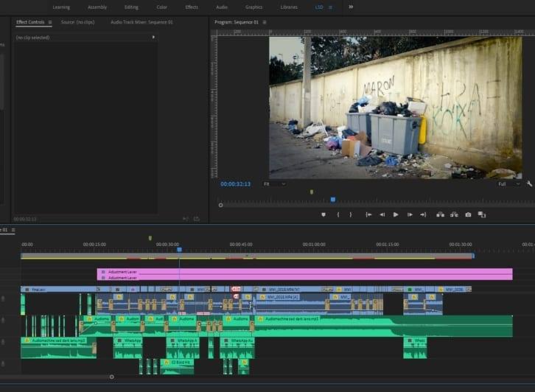
Task: Play the program monitor sequence
Action: point(396,214)
